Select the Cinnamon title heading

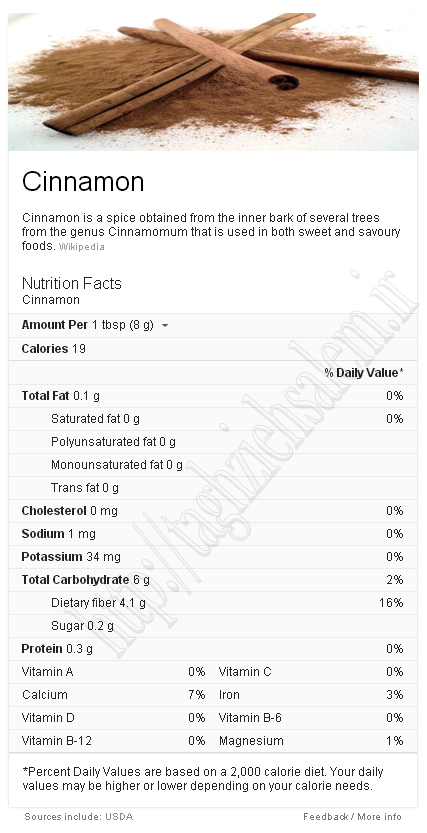[83, 182]
